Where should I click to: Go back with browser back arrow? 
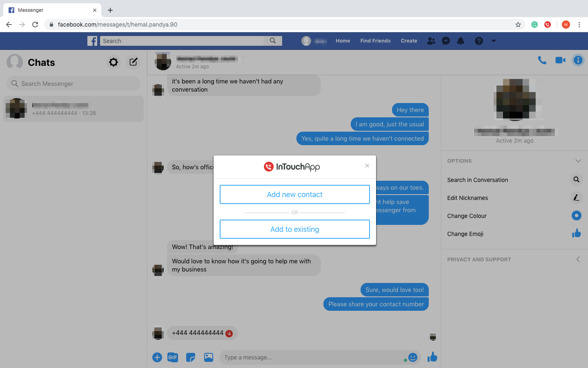9,25
